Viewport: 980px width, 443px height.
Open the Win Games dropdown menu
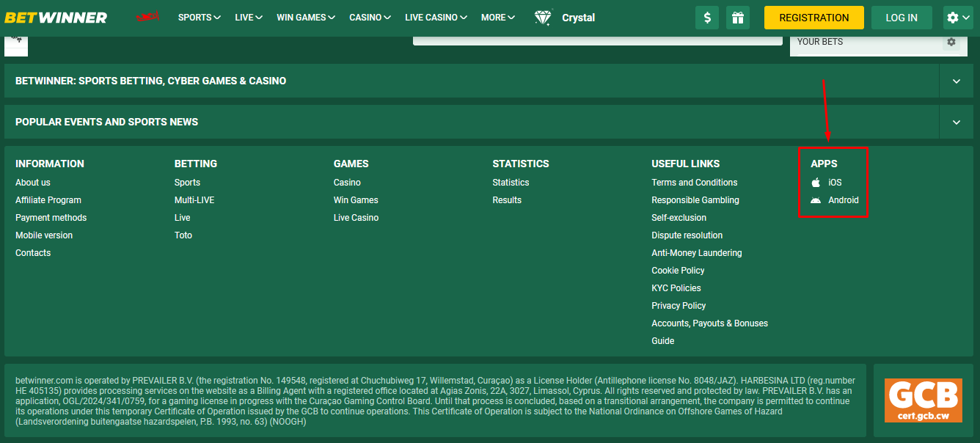click(306, 18)
